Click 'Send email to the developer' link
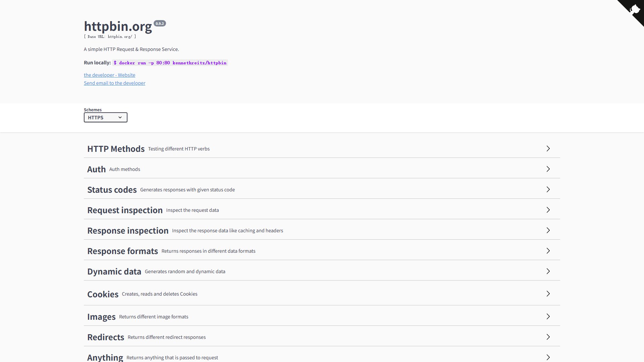This screenshot has height=362, width=644. (114, 83)
